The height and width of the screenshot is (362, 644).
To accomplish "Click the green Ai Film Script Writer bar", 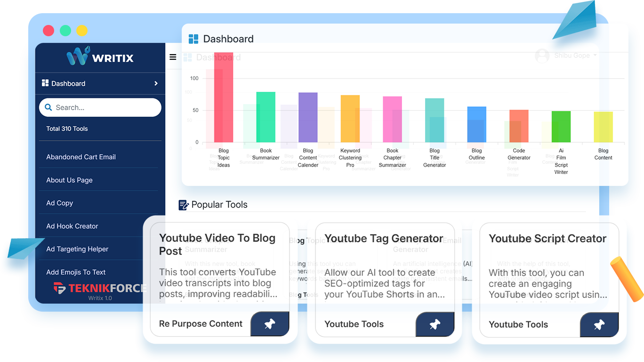I will point(561,127).
